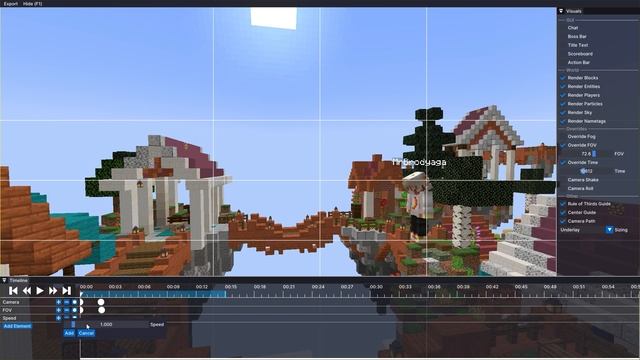Enable the Camera Shake checkbox
Viewport: 640px width, 360px height.
(562, 180)
